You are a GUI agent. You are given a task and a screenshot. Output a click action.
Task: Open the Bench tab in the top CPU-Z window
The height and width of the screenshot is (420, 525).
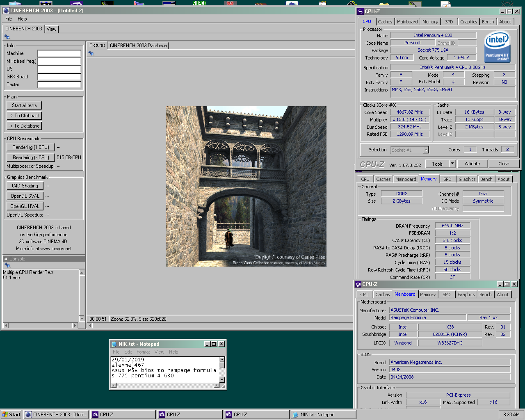pyautogui.click(x=488, y=22)
